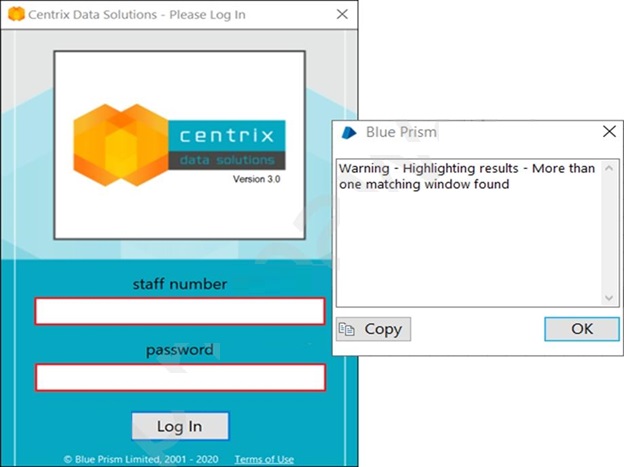Close the Blue Prism warning dialog
The image size is (624, 467).
click(x=609, y=131)
